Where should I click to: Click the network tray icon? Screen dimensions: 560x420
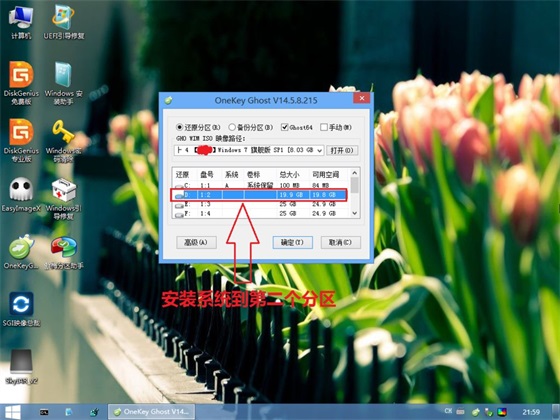point(489,412)
